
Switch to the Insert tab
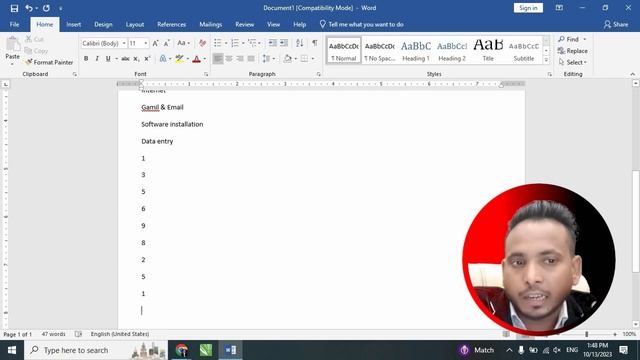click(73, 24)
